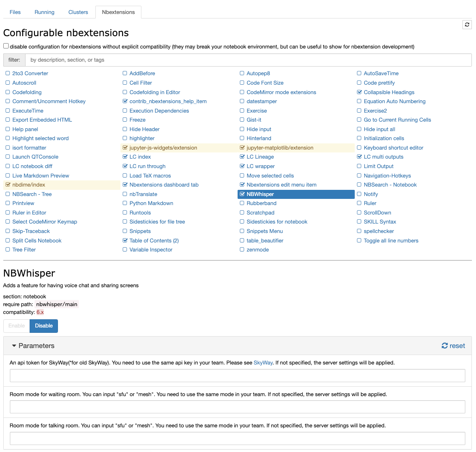
Task: Select the Code prettify extension
Action: 379,83
